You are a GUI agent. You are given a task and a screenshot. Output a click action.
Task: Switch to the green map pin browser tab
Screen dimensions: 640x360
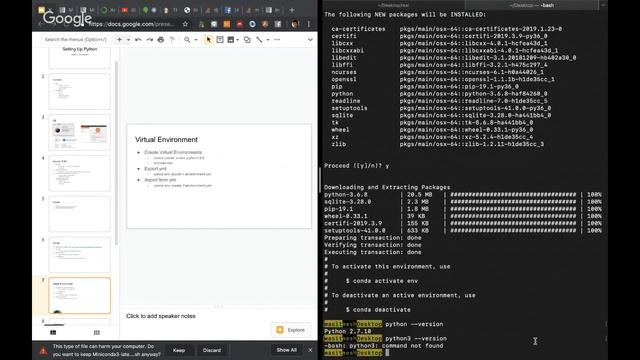tap(149, 10)
